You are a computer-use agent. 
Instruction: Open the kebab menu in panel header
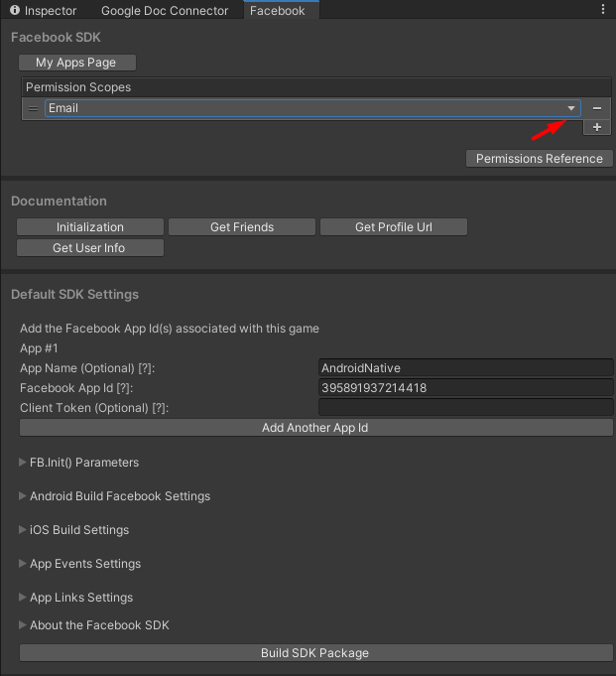point(603,10)
